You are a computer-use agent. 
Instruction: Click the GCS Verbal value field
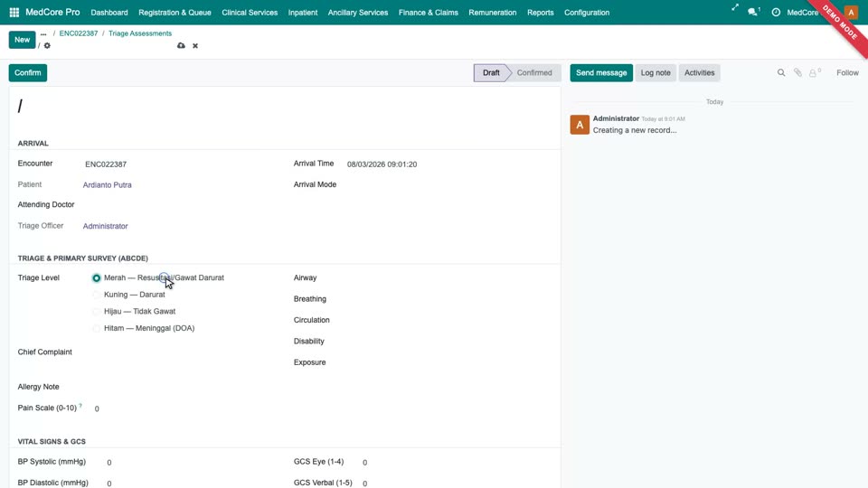pos(457,483)
